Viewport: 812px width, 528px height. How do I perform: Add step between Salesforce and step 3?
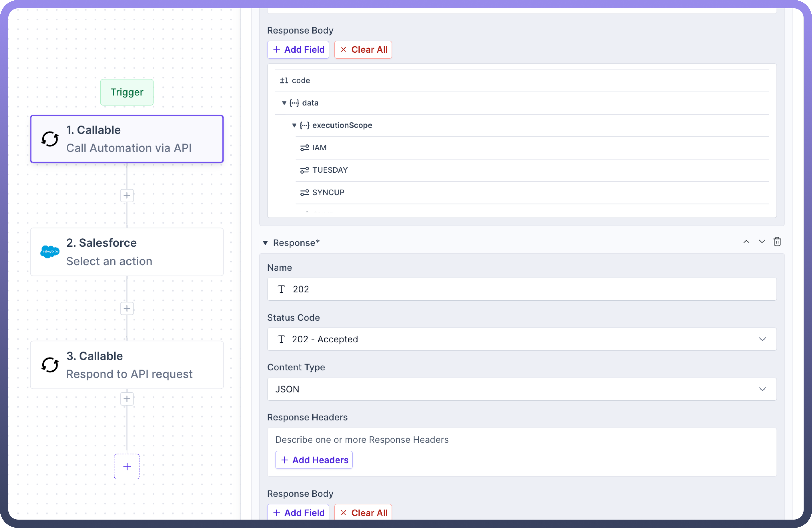click(127, 308)
